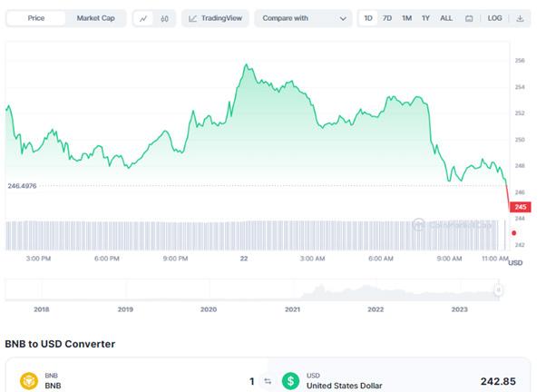Image resolution: width=546 pixels, height=392 pixels.
Task: Switch to candlestick chart view
Action: [x=164, y=18]
